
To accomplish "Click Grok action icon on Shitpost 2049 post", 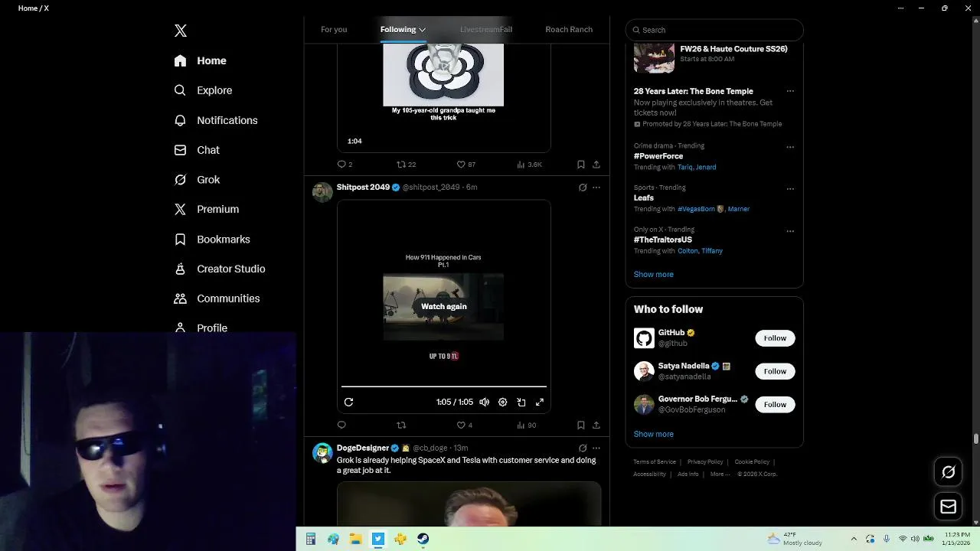I will point(583,187).
